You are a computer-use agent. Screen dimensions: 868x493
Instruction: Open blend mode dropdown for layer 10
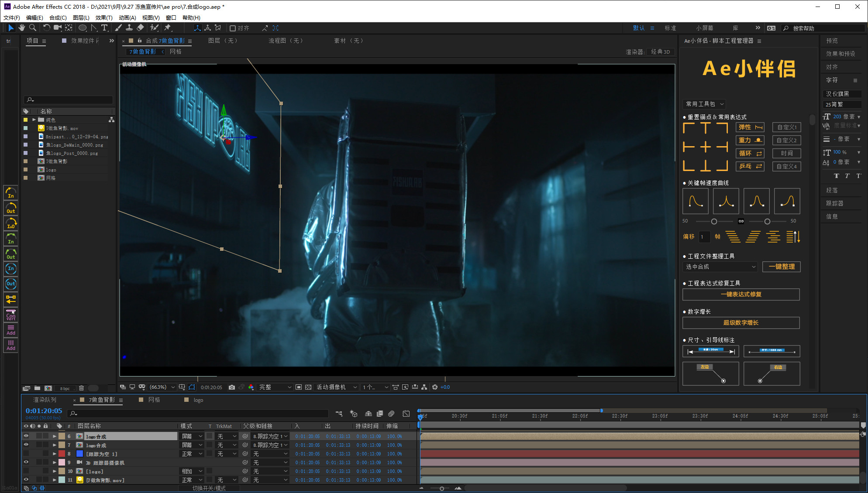pyautogui.click(x=192, y=471)
